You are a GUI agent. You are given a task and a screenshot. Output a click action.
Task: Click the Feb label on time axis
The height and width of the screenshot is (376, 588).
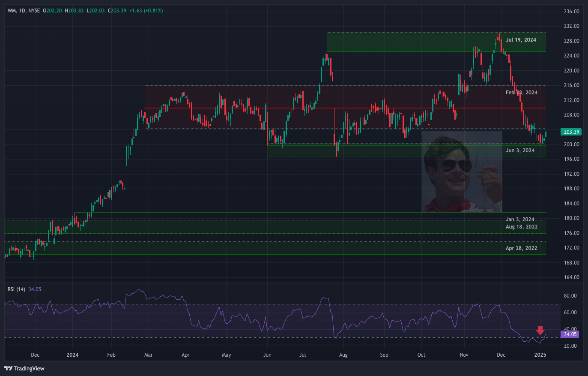pyautogui.click(x=111, y=355)
